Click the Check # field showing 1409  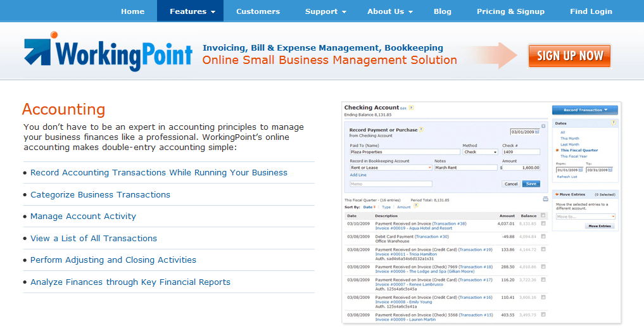coord(521,152)
